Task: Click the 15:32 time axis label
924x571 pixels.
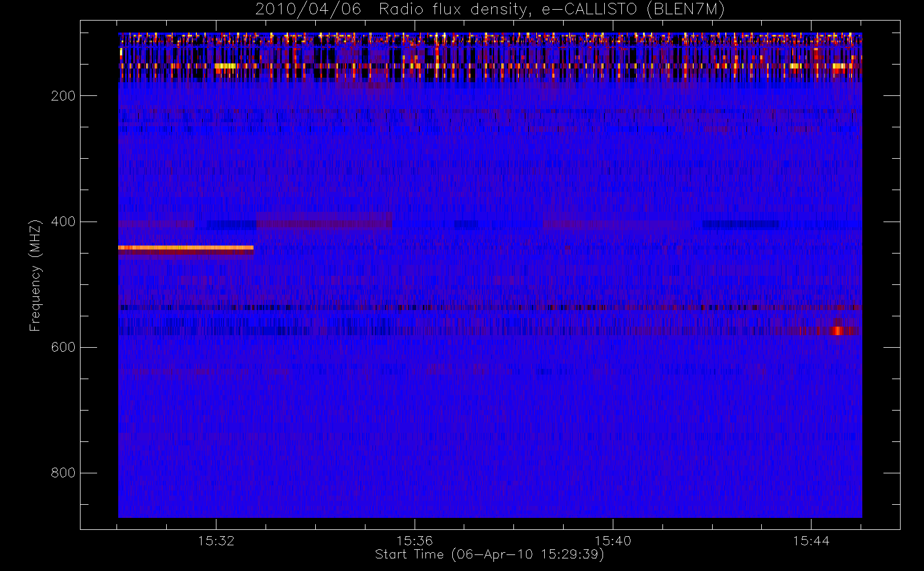Action: click(x=216, y=541)
